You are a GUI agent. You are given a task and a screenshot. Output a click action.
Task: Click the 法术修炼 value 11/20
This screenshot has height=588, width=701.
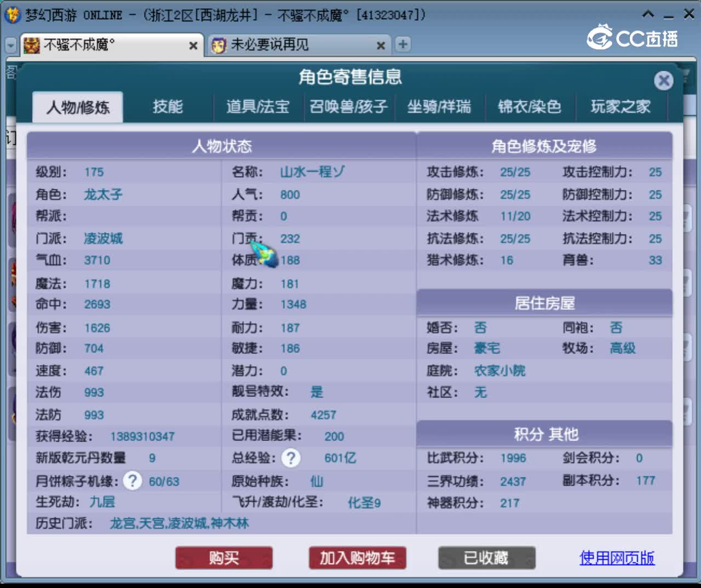click(x=515, y=216)
